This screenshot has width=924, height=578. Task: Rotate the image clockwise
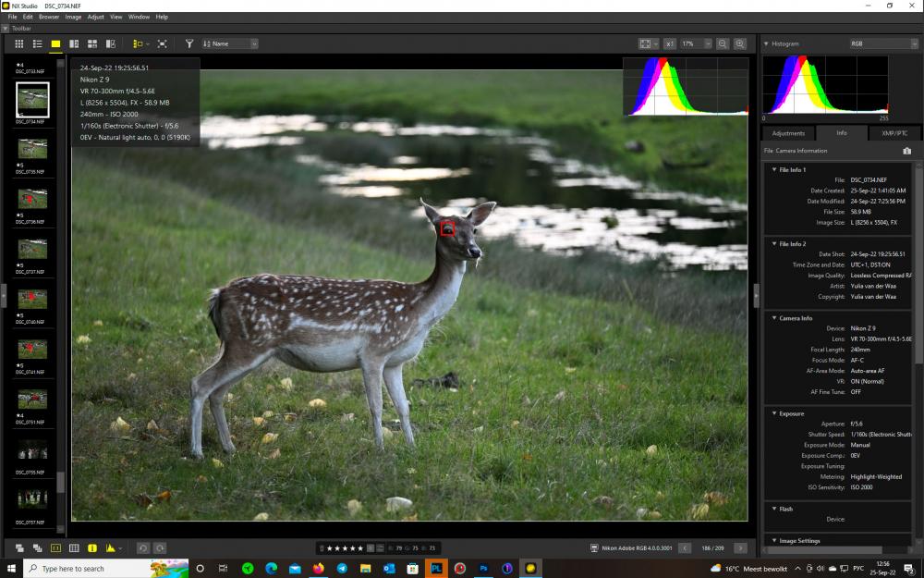click(x=160, y=547)
